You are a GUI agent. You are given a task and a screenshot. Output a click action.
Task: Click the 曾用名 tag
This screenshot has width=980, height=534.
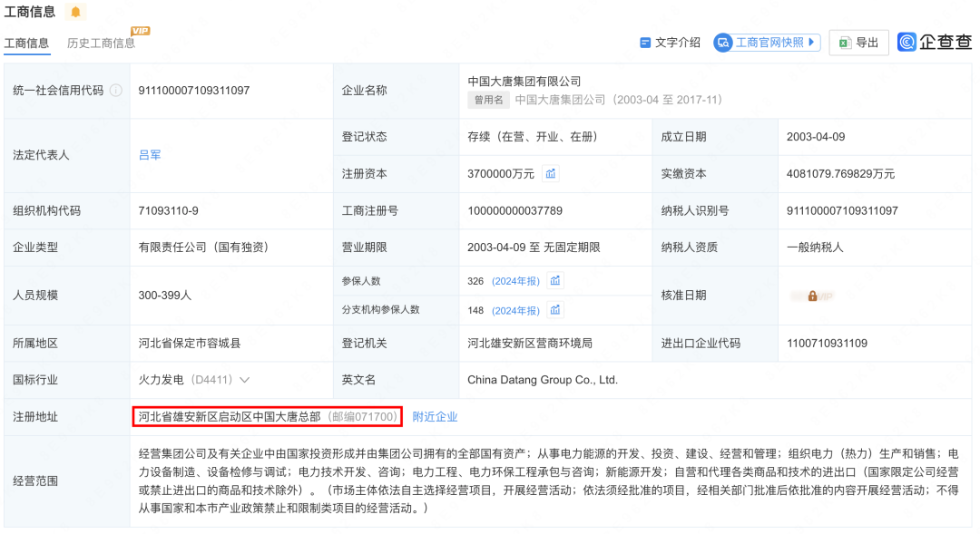click(489, 100)
